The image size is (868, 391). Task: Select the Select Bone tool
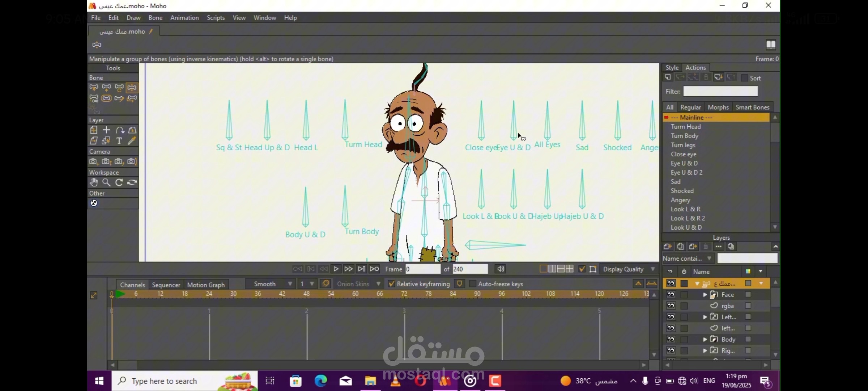tap(94, 87)
